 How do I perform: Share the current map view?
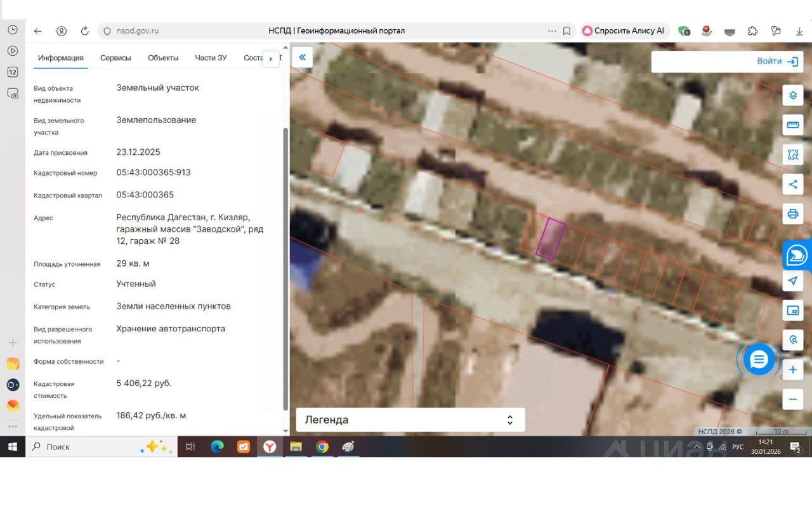(x=792, y=184)
